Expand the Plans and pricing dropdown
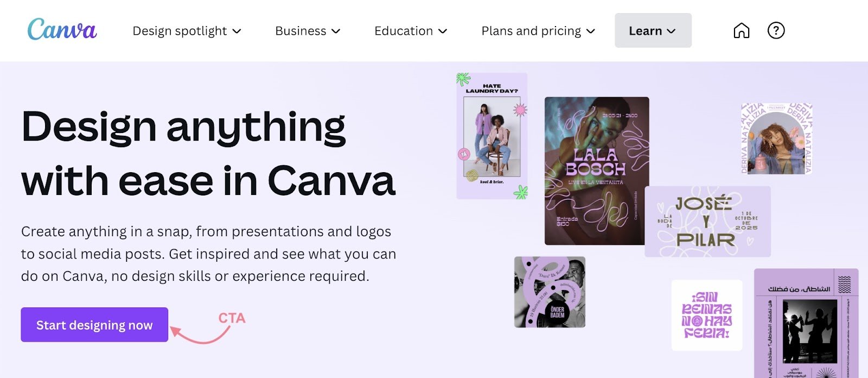This screenshot has height=378, width=868. pos(591,31)
